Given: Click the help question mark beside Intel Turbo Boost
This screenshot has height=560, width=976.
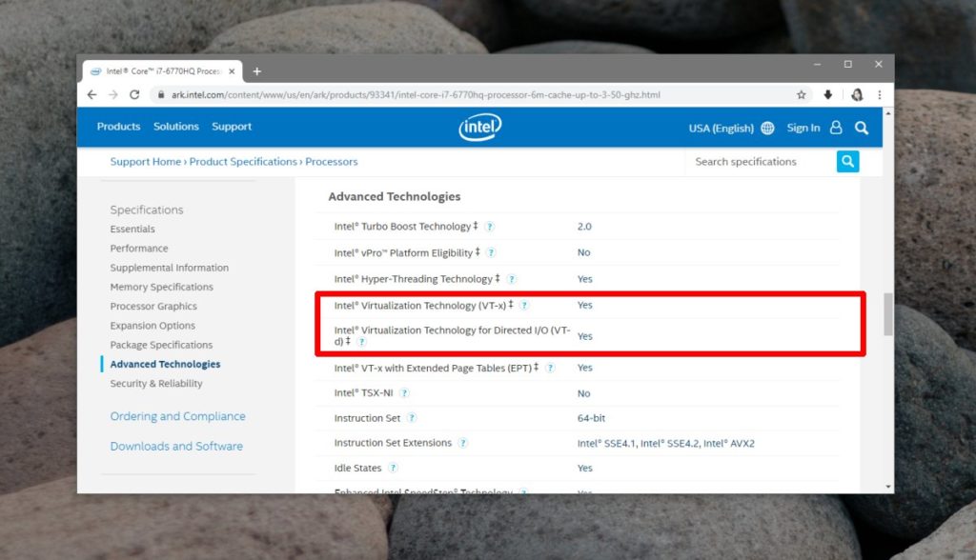Looking at the screenshot, I should click(x=489, y=227).
